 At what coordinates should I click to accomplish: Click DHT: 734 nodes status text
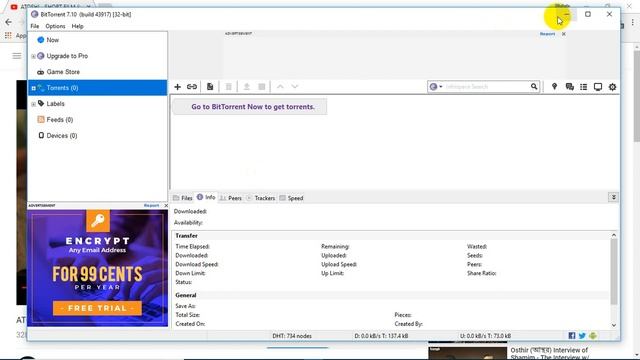tap(292, 336)
